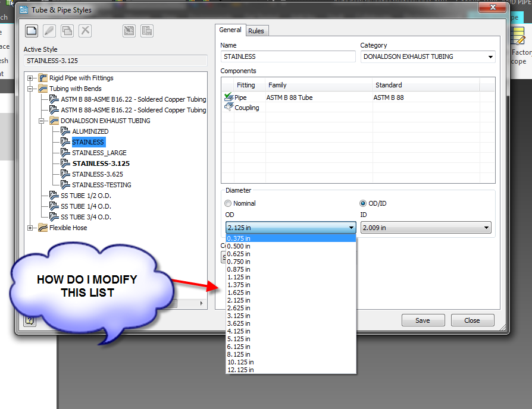Click the Save button
This screenshot has height=409, width=532.
click(x=423, y=320)
